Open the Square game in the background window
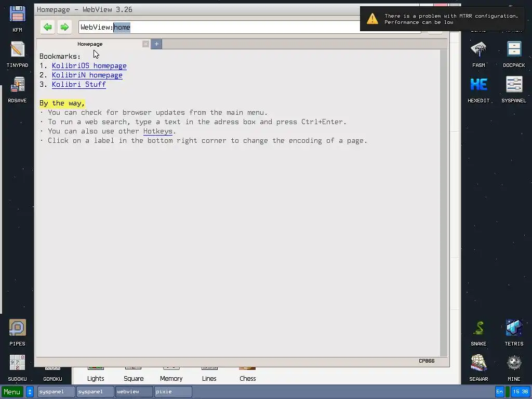The image size is (532, 399). [134, 375]
